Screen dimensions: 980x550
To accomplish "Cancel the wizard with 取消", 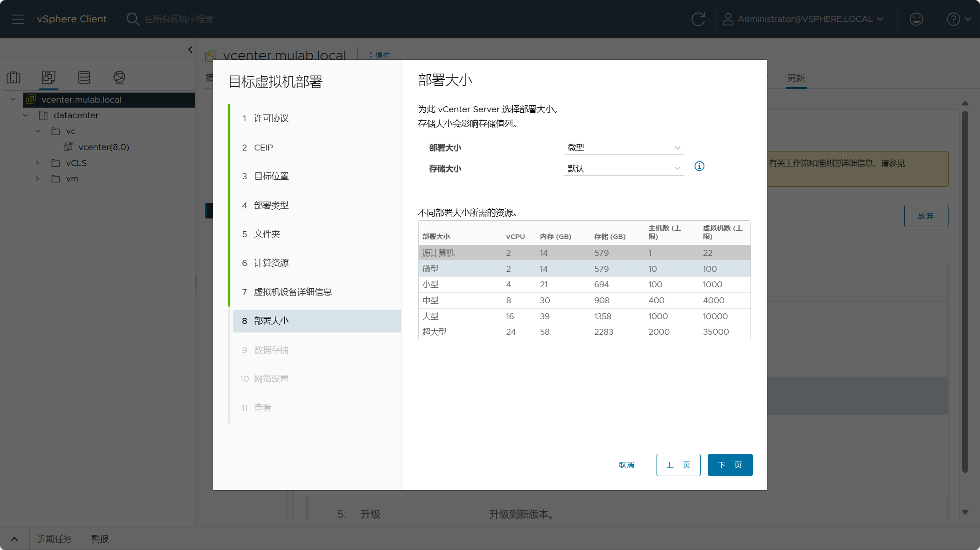I will click(626, 465).
